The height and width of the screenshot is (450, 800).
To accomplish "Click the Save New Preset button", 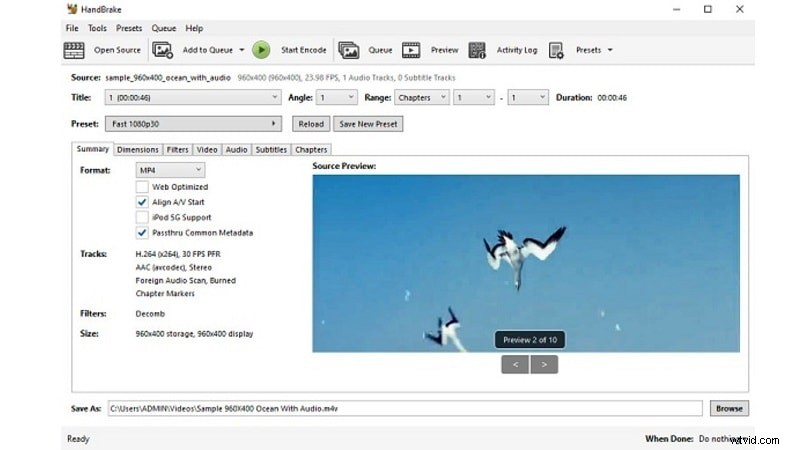I will 368,124.
